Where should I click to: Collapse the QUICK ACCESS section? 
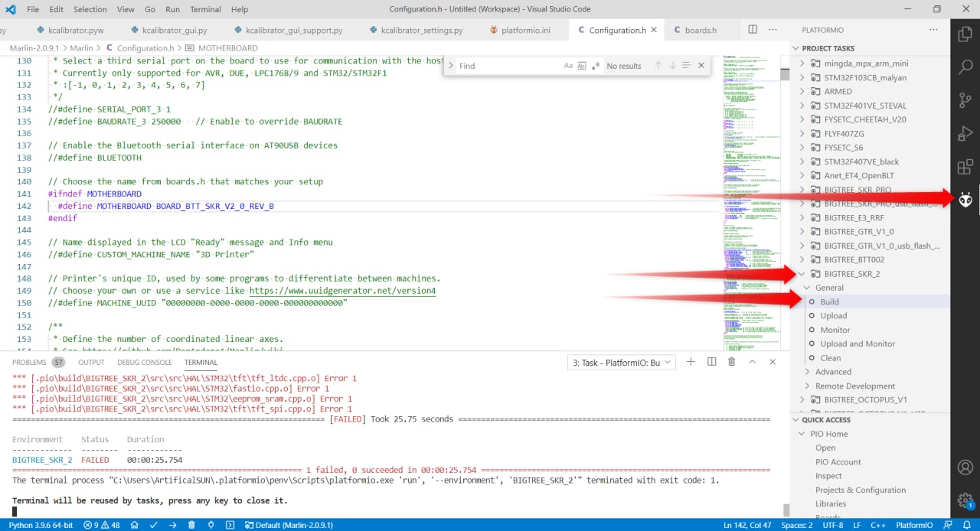pos(826,419)
